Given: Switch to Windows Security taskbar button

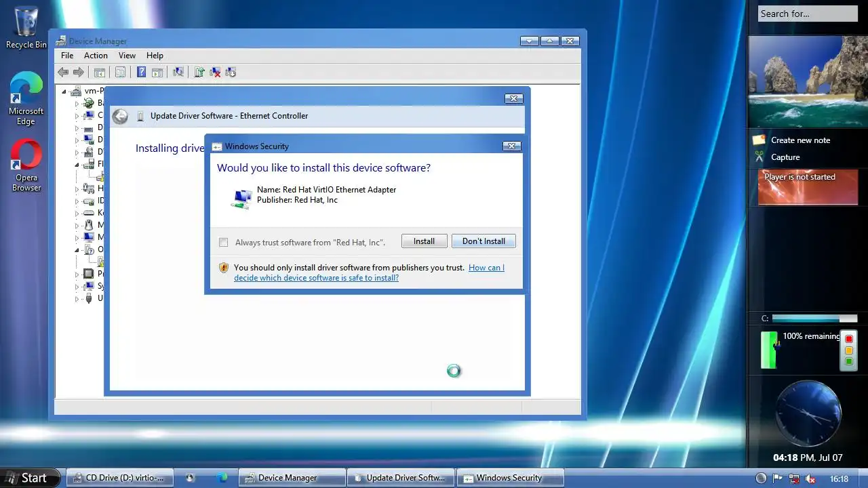Looking at the screenshot, I should 510,478.
